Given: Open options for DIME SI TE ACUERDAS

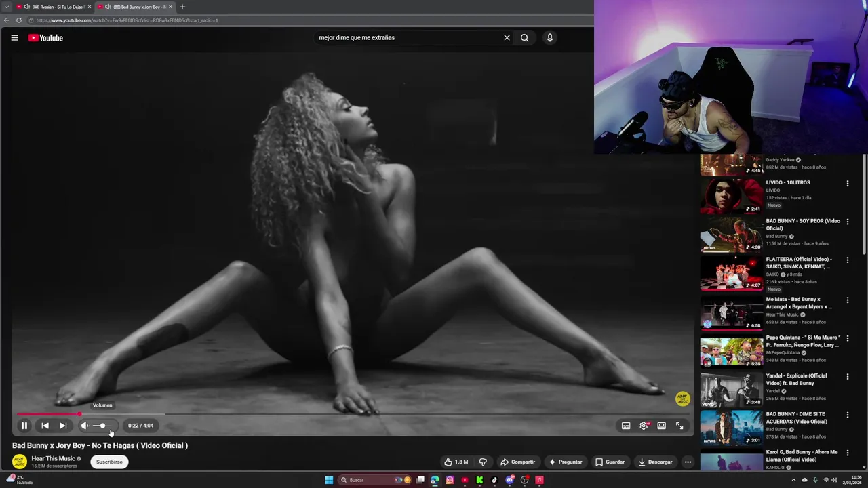Looking at the screenshot, I should [x=847, y=415].
